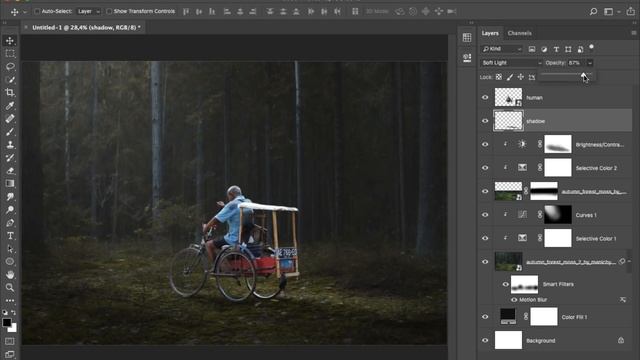This screenshot has width=640, height=360.
Task: Select the Untitled-1 document tab
Action: tap(86, 27)
